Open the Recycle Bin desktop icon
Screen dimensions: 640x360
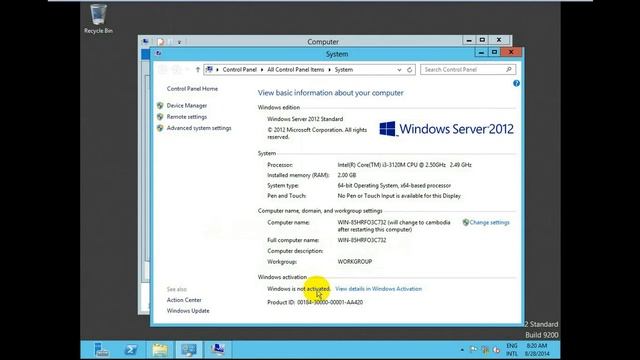pyautogui.click(x=98, y=19)
